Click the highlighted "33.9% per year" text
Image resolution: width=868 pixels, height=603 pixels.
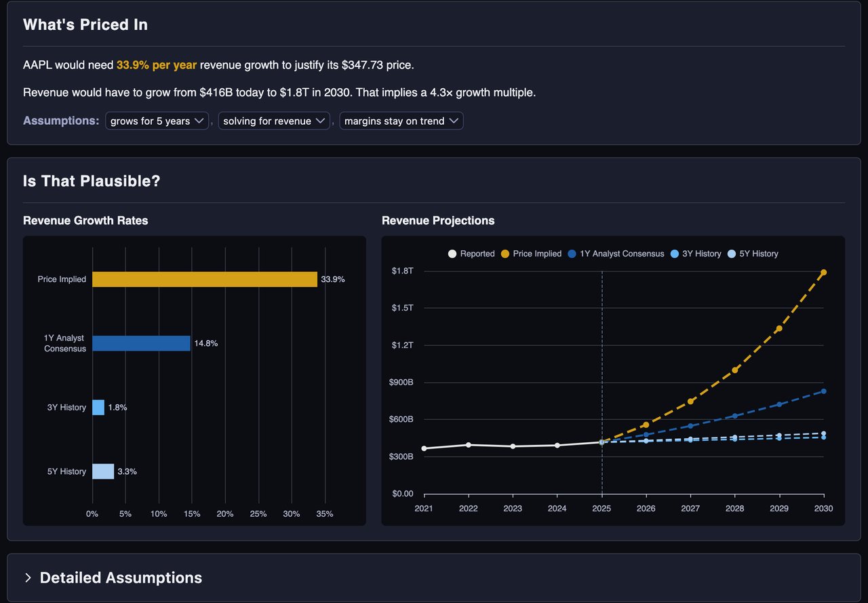pyautogui.click(x=157, y=65)
